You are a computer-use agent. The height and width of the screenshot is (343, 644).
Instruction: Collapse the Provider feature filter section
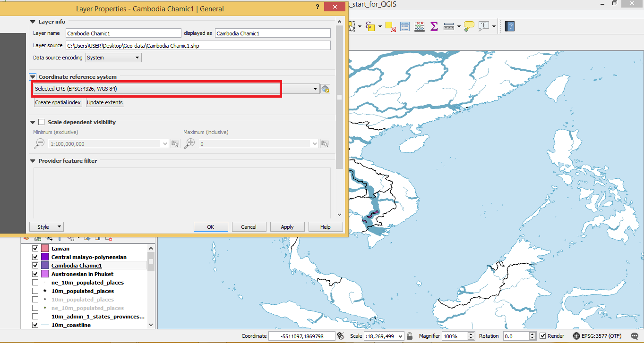coord(33,161)
